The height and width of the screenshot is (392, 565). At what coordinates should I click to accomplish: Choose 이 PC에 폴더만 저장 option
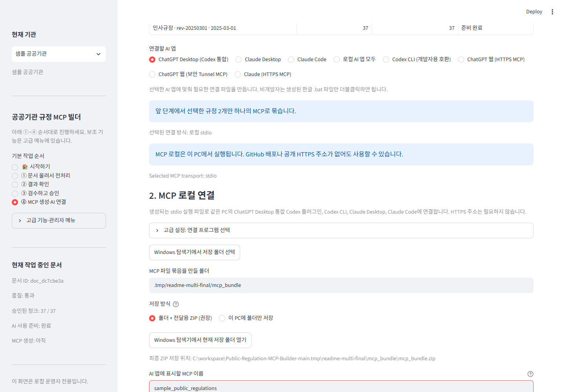[x=246, y=318]
